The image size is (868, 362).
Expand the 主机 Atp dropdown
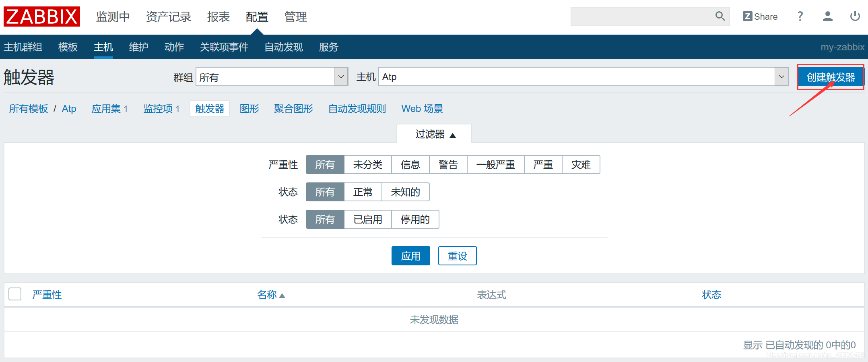coord(583,77)
